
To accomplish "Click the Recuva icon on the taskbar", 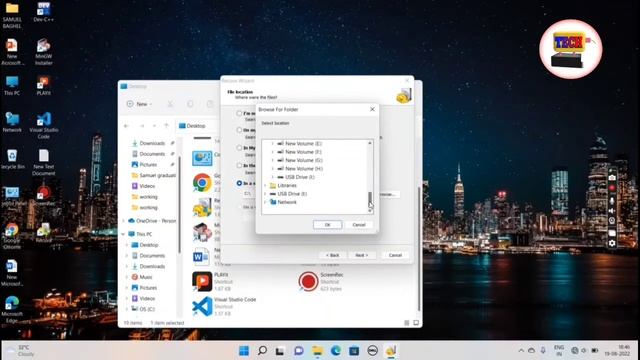I will point(391,351).
